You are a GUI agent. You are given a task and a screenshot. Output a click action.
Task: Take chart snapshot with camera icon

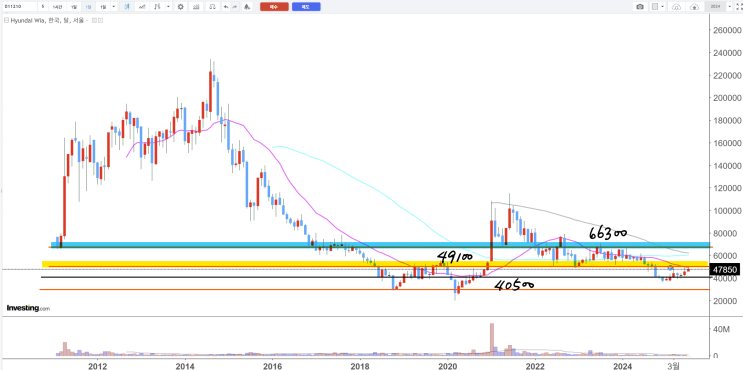640,7
